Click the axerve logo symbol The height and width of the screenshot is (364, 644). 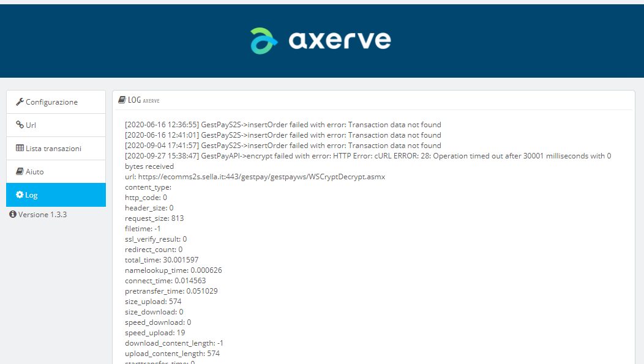(x=264, y=40)
